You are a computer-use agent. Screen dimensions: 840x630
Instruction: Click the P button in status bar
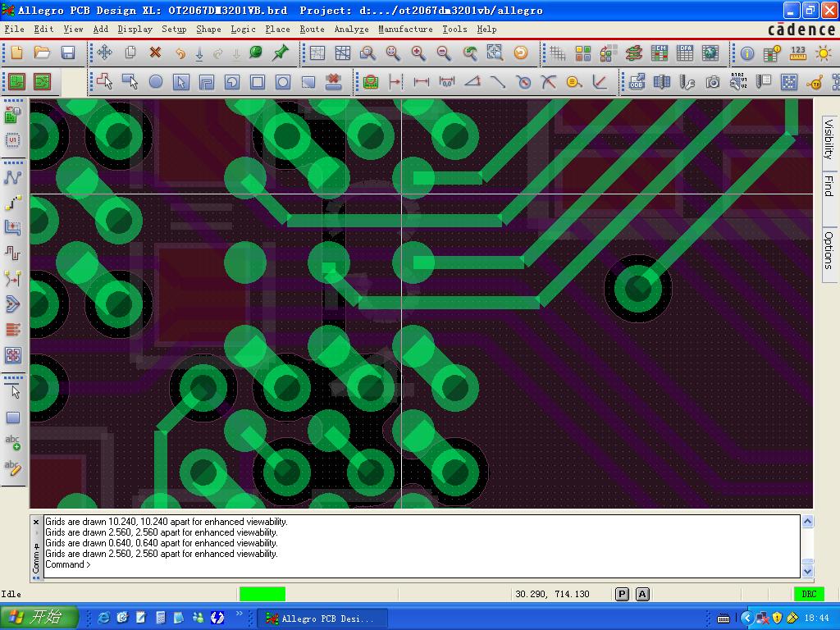pyautogui.click(x=622, y=594)
